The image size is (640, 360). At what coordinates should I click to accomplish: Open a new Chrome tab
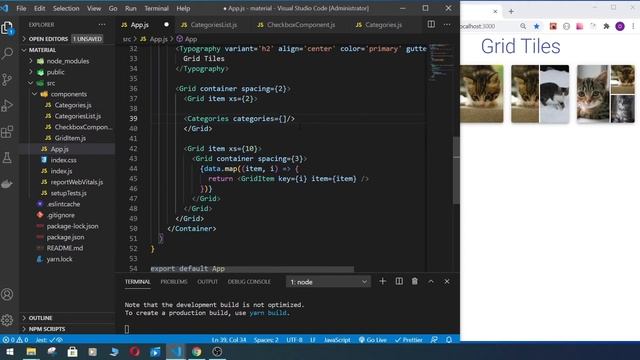pyautogui.click(x=511, y=11)
